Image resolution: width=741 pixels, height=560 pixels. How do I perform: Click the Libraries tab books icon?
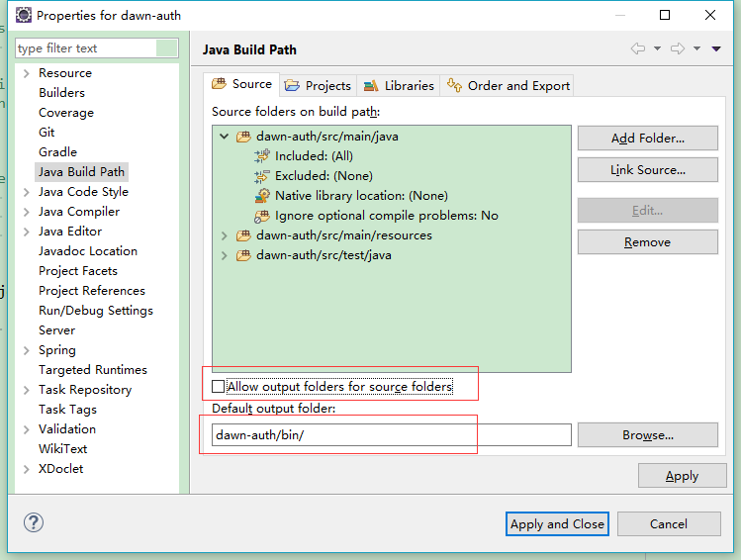(x=371, y=85)
